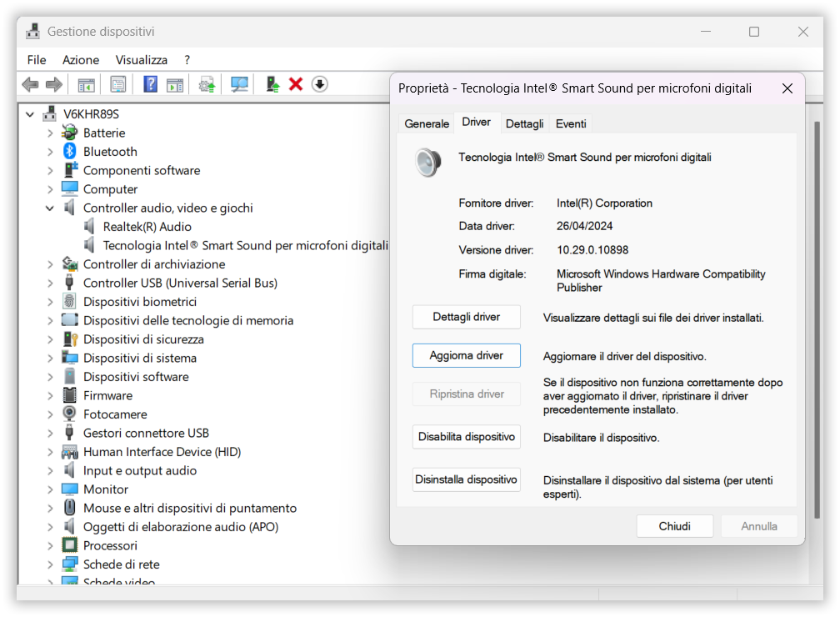Image resolution: width=840 pixels, height=617 pixels.
Task: Click the Batterie category icon
Action: [x=70, y=133]
